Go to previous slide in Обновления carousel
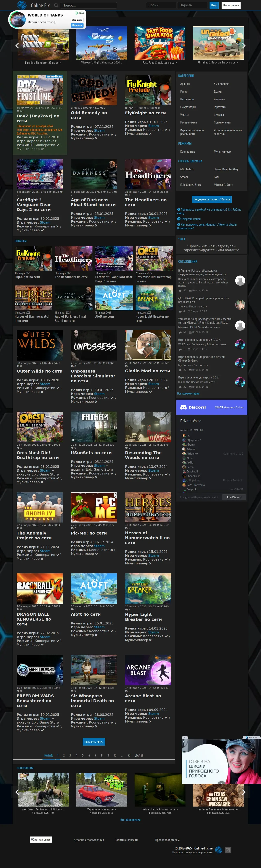This screenshot has width=261, height=868. click(17, 792)
